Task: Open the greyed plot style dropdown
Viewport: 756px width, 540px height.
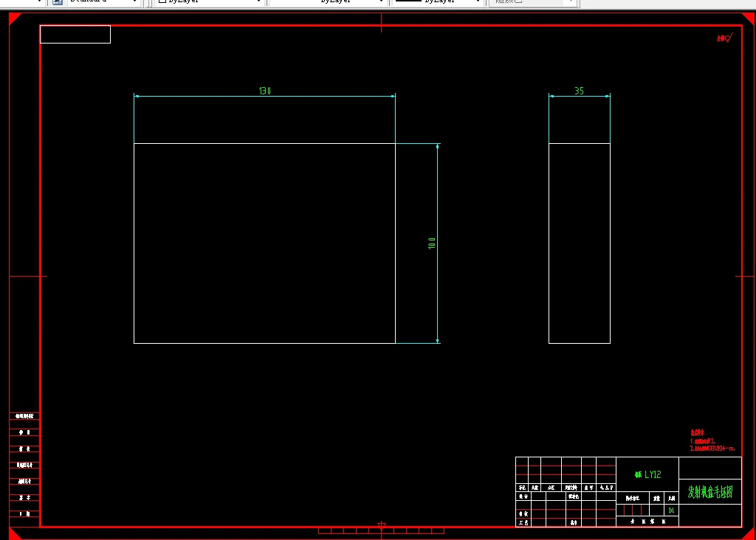Action: [533, 2]
